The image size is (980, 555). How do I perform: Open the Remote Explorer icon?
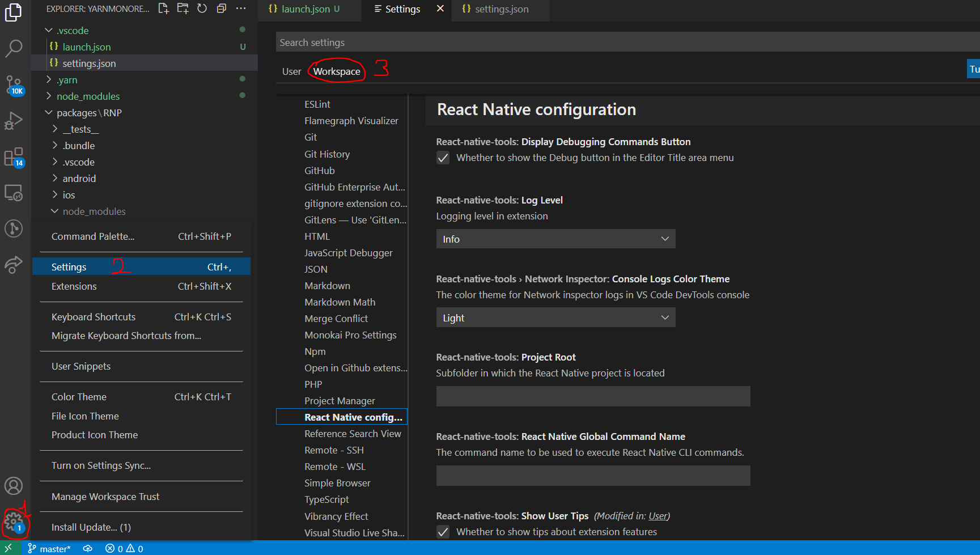click(13, 193)
